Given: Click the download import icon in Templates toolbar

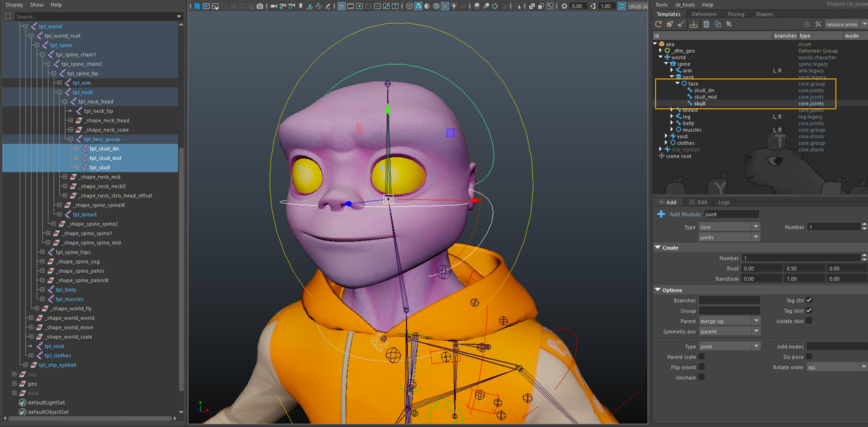Looking at the screenshot, I should (x=694, y=25).
